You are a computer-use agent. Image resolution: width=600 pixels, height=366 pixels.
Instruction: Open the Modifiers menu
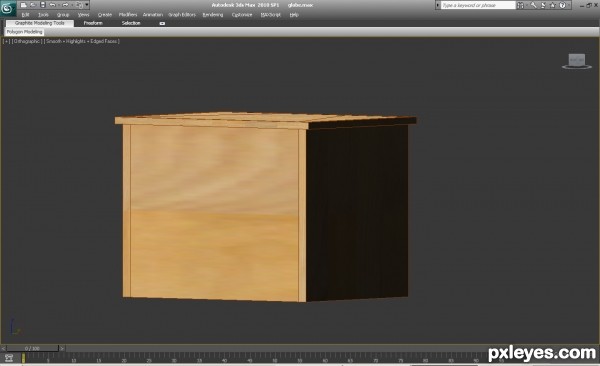click(128, 15)
